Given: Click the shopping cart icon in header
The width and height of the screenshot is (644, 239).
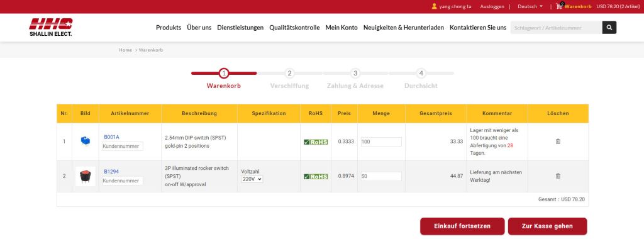Looking at the screenshot, I should (559, 6).
